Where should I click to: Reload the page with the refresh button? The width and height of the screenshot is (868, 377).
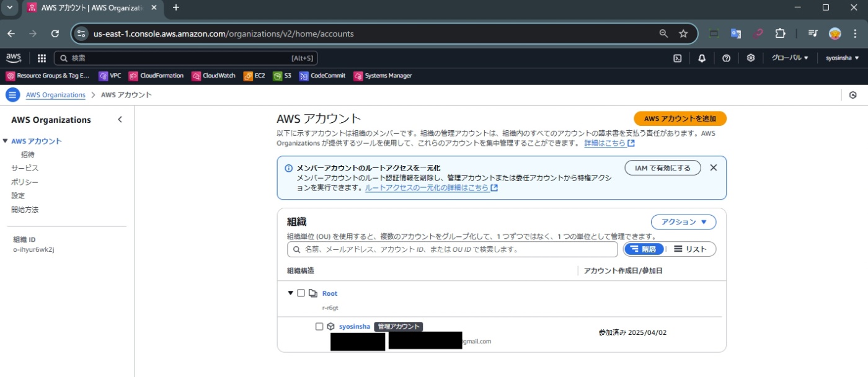click(x=55, y=33)
